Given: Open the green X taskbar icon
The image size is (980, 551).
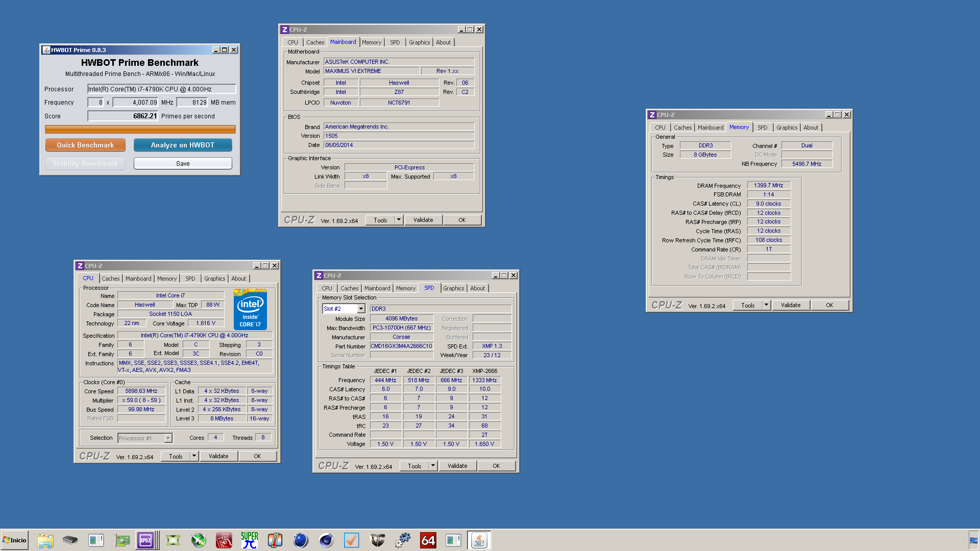Looking at the screenshot, I should pyautogui.click(x=173, y=540).
